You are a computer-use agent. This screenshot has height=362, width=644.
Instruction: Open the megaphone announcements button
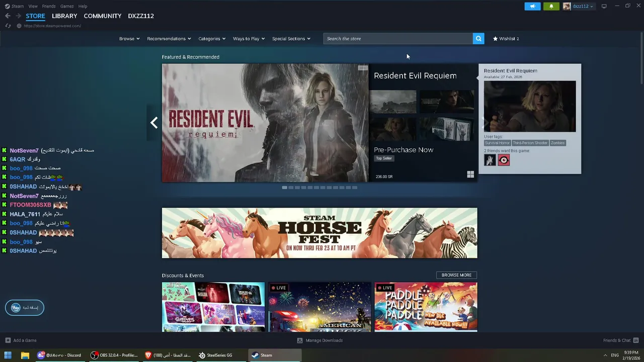tap(532, 6)
